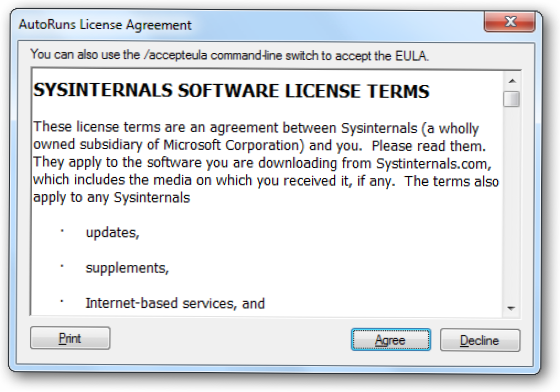Click the empty scrollbar track below the thumb
Image resolution: width=560 pixels, height=392 pixels.
click(x=513, y=209)
